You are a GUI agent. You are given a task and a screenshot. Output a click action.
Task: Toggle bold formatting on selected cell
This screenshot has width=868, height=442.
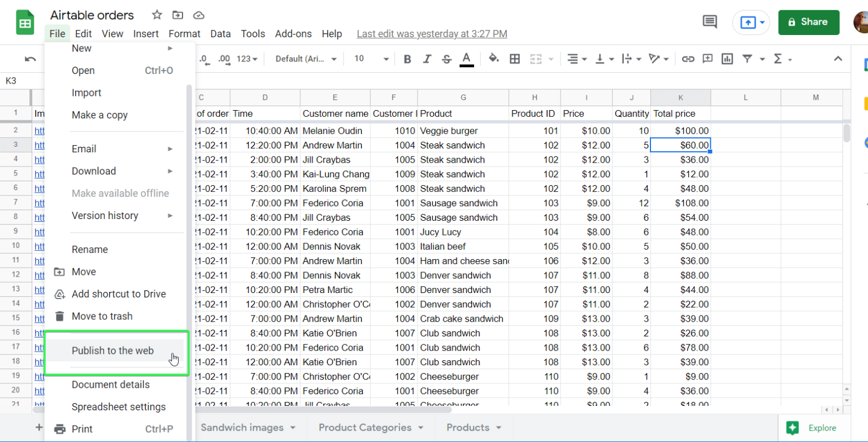tap(407, 59)
